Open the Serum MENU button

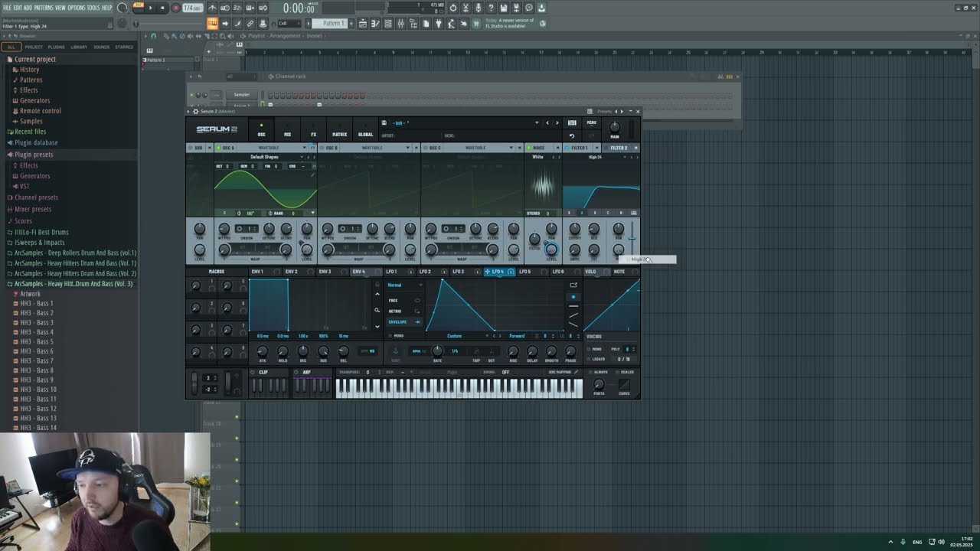pos(591,122)
